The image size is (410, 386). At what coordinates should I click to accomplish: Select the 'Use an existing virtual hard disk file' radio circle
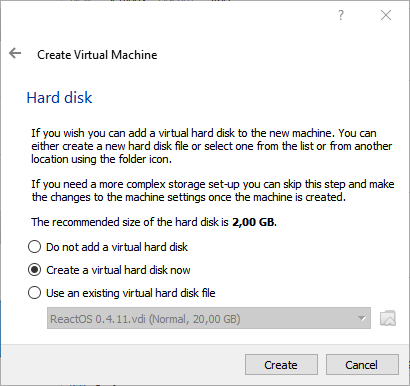click(x=34, y=293)
